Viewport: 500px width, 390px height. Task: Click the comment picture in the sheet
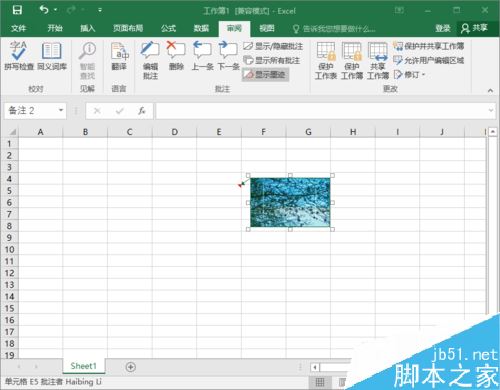click(290, 202)
